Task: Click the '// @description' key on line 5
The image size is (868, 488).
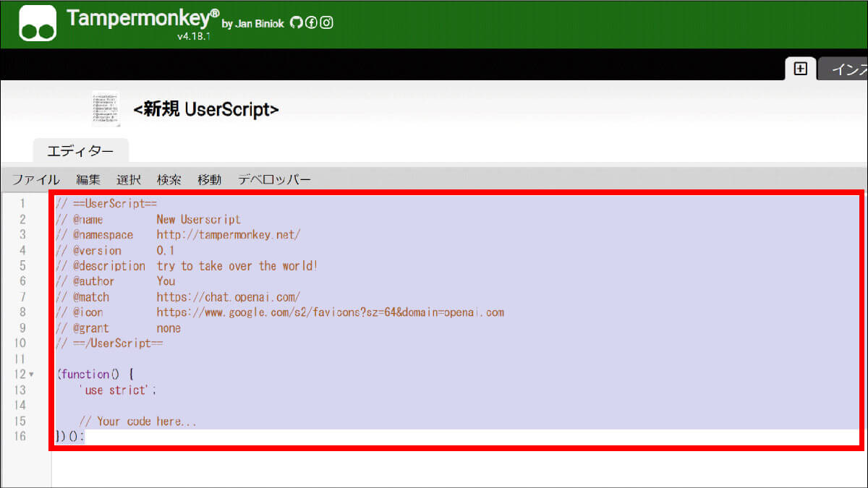Action: pyautogui.click(x=101, y=265)
